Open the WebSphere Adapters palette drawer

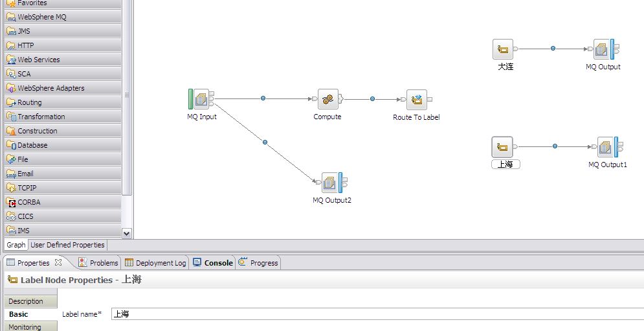tap(62, 88)
